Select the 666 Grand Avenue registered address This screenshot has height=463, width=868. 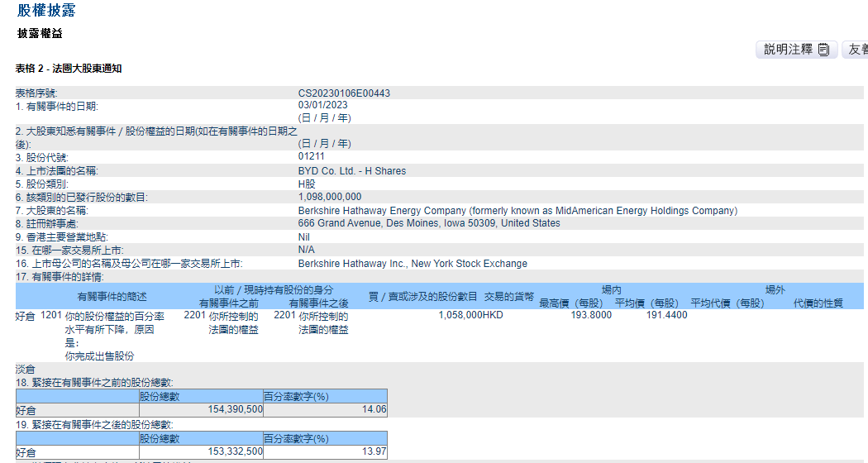pyautogui.click(x=429, y=223)
